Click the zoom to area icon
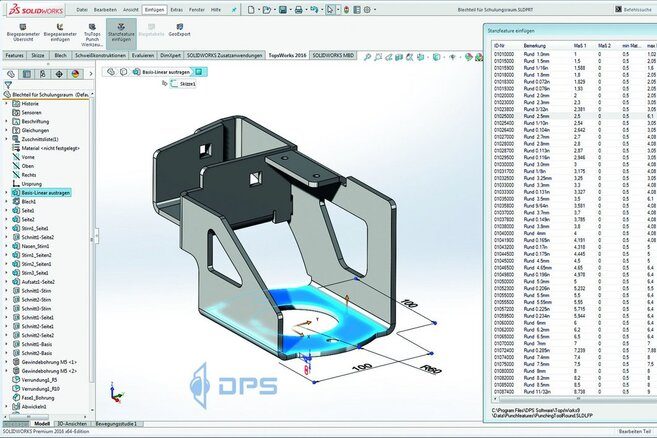 click(378, 57)
